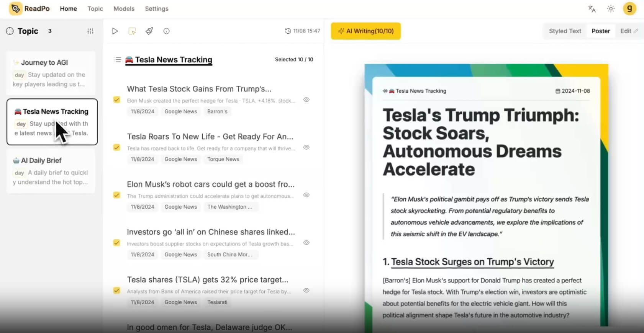Open 'Elon Musk's robot cars could get' headline
The width and height of the screenshot is (644, 333).
pos(211,184)
